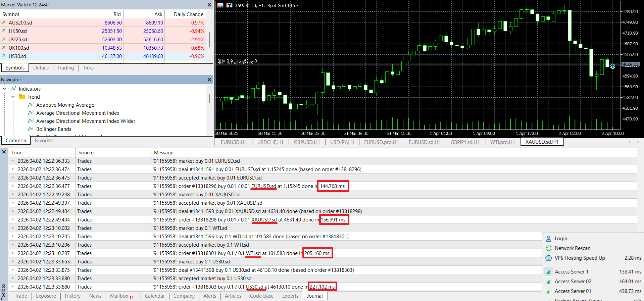644x301 pixels.
Task: Click the Journal Time column header
Action: tap(42, 152)
